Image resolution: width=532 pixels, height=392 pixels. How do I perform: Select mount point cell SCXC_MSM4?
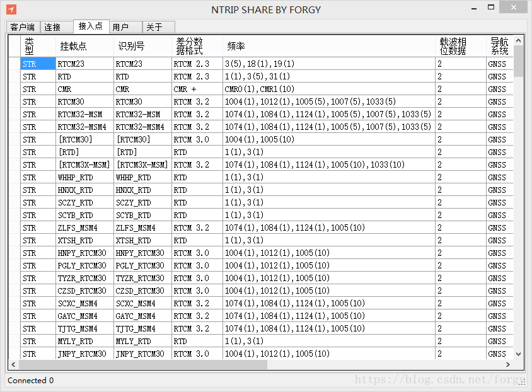(84, 303)
